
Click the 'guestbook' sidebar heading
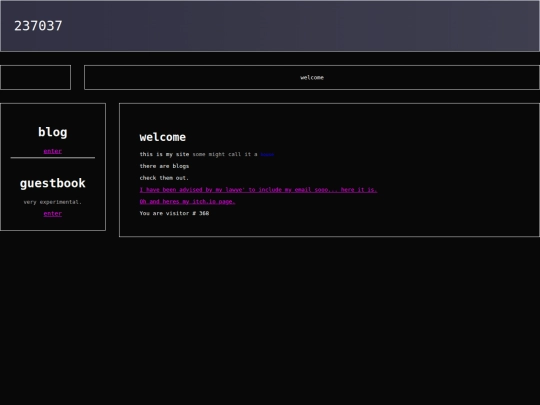53,183
